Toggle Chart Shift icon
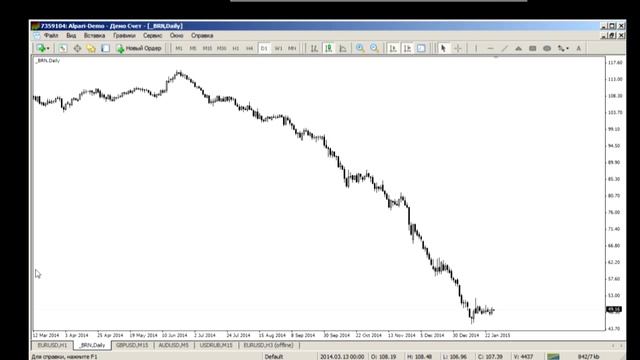The height and width of the screenshot is (360, 640). [407, 48]
